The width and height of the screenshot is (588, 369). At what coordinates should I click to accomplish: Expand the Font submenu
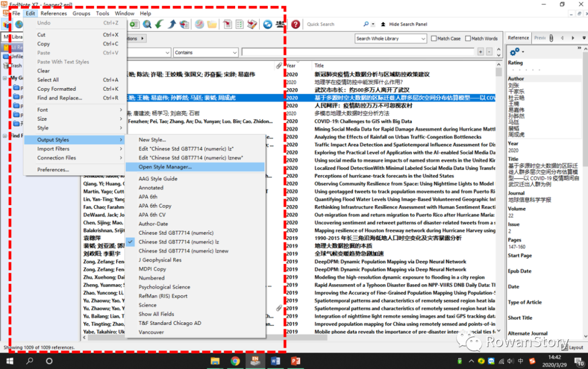point(75,109)
